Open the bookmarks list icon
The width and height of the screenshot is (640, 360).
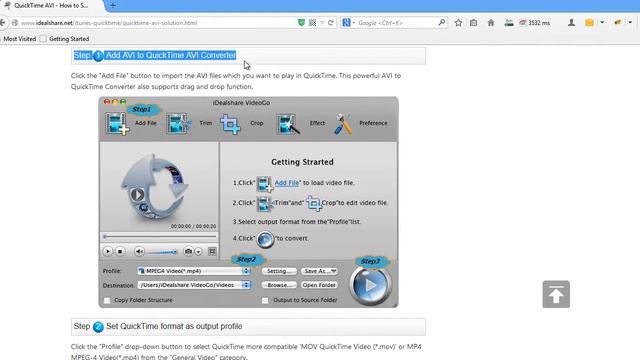[473, 23]
